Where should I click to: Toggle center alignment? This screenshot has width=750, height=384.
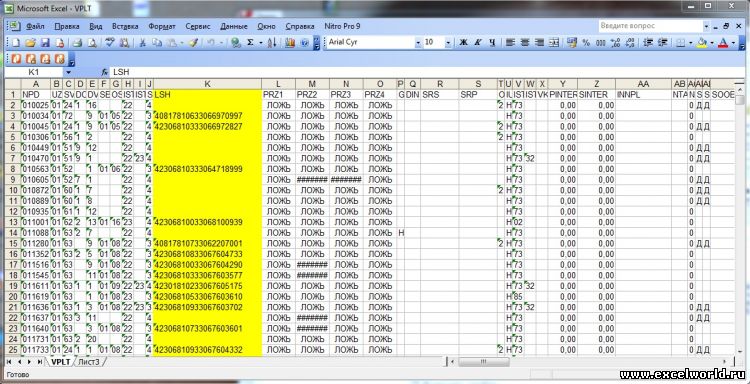pos(525,43)
